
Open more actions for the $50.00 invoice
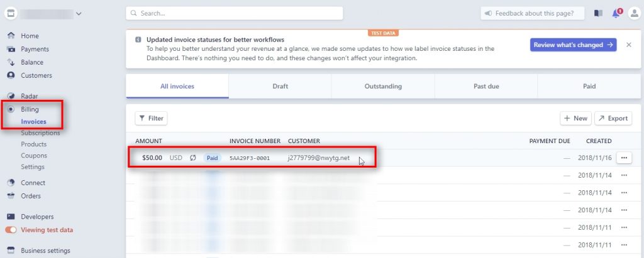coord(624,158)
